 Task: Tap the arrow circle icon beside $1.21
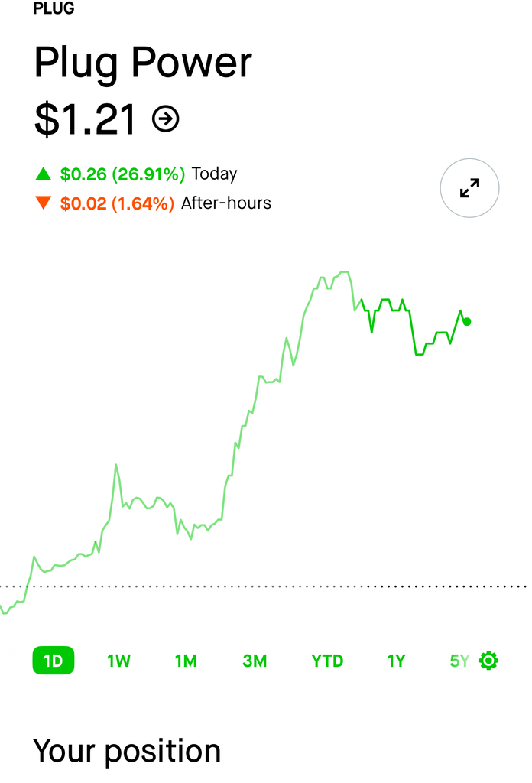click(166, 119)
